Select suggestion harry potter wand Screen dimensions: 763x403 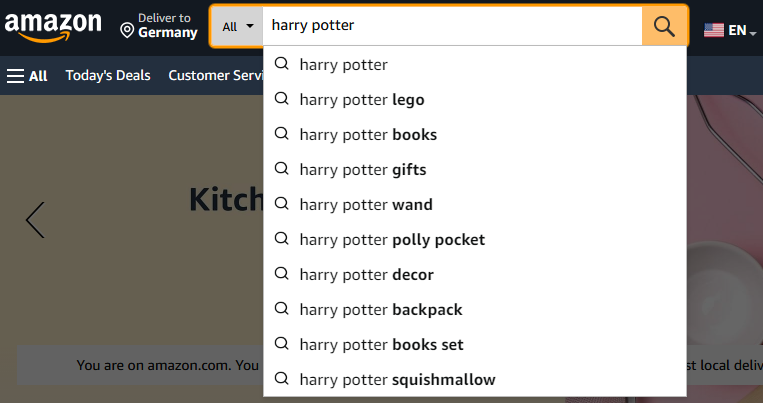475,204
